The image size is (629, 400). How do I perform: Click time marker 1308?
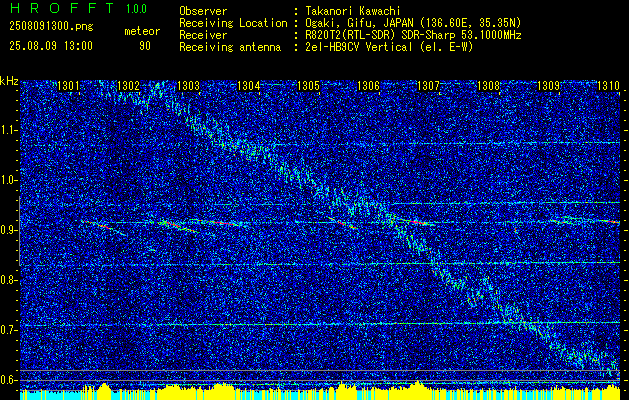[489, 86]
